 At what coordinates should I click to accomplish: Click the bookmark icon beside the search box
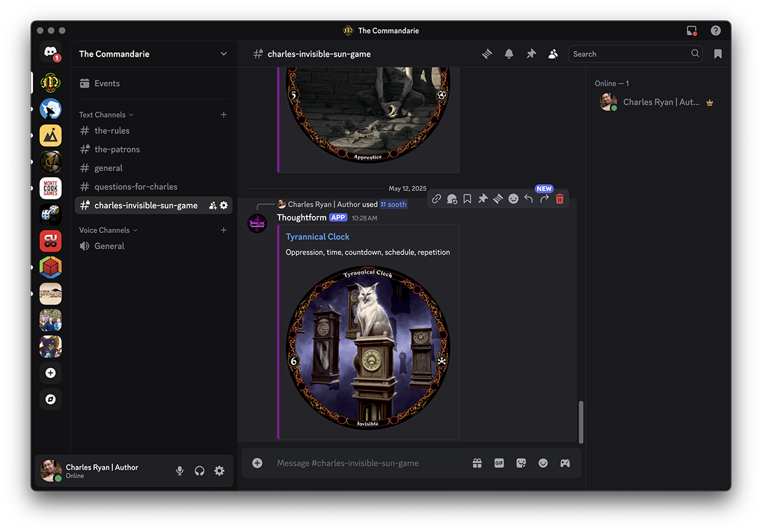pyautogui.click(x=718, y=54)
